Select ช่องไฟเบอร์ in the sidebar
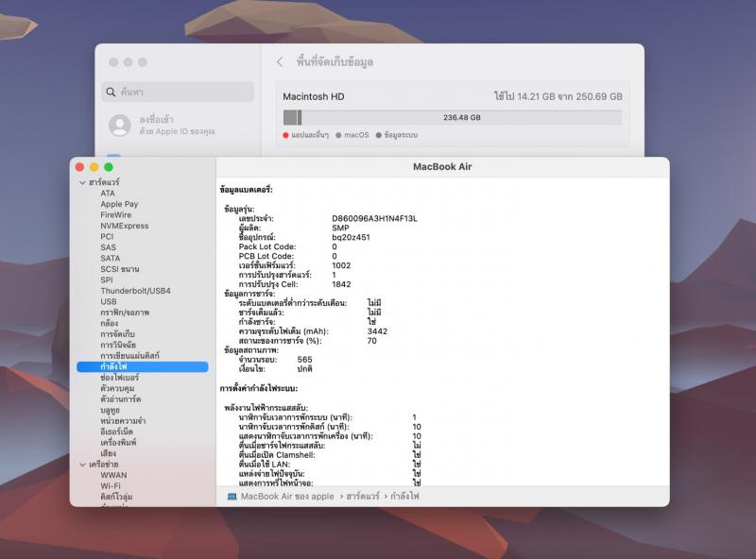 (x=120, y=378)
